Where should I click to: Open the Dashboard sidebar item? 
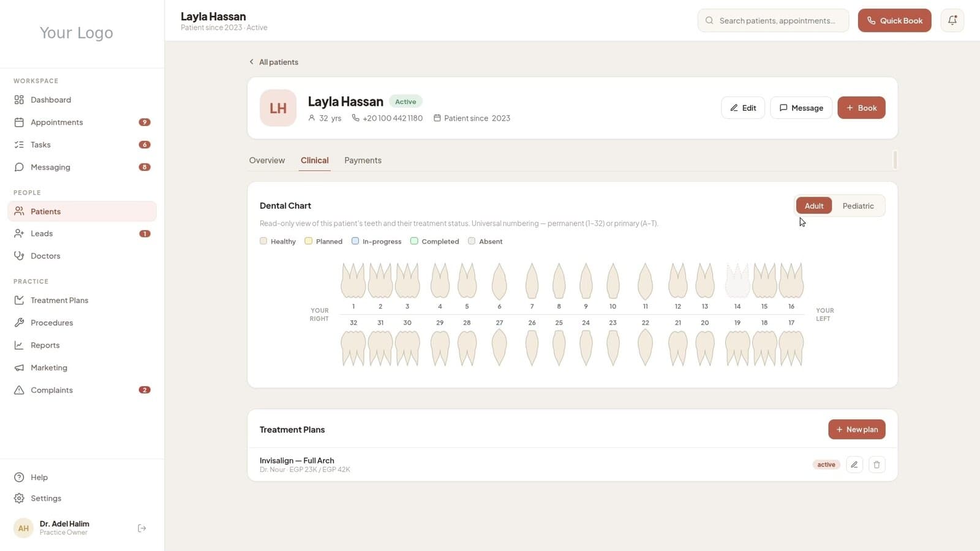pyautogui.click(x=81, y=100)
